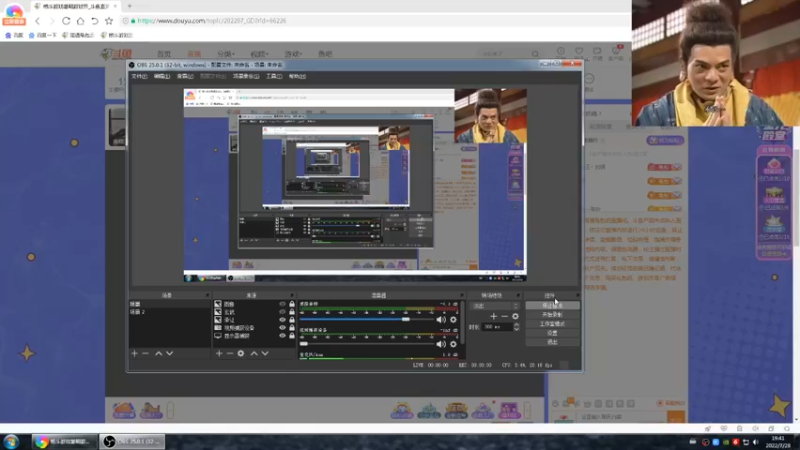Open a new browser tab
The image size is (800, 450).
coord(130,6)
